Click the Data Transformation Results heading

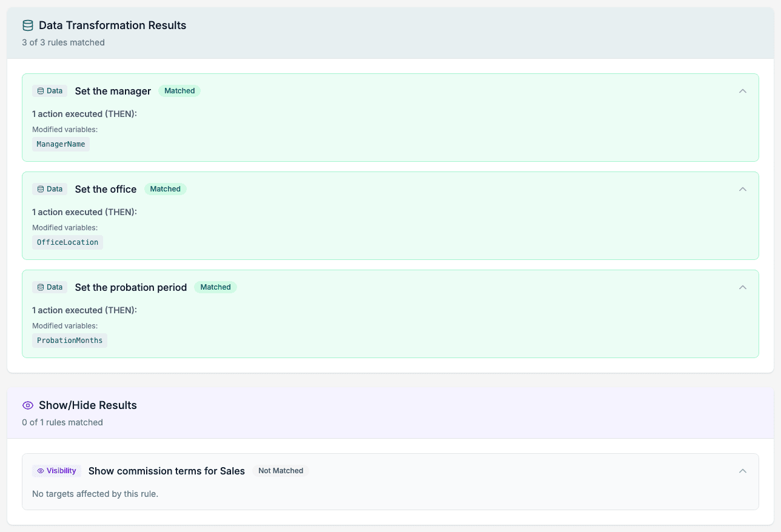click(x=113, y=25)
